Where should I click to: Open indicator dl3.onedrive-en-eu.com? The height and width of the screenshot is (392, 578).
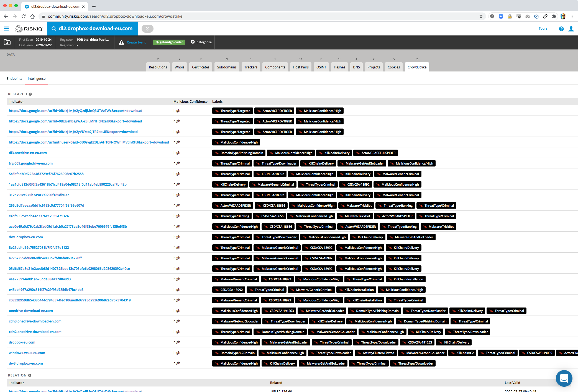28,153
